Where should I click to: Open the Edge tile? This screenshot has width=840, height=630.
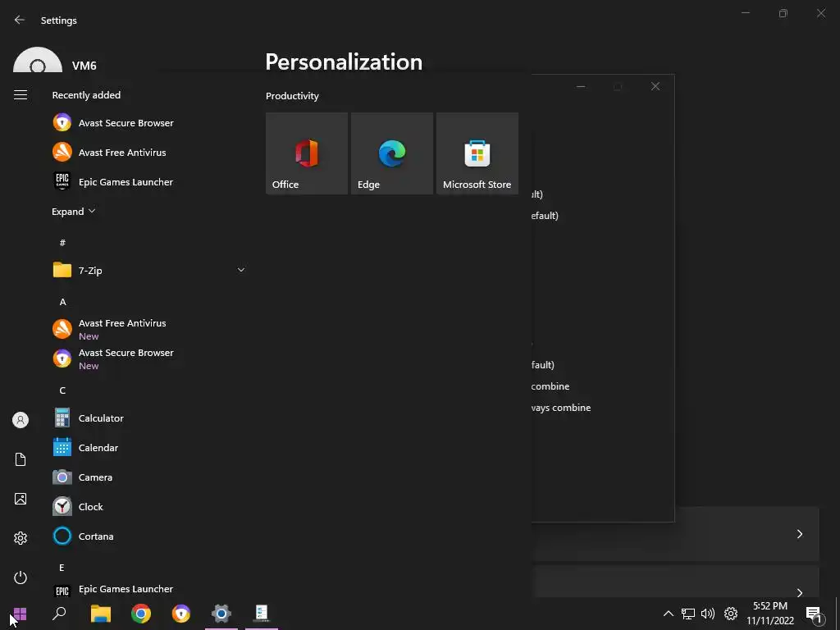[391, 153]
